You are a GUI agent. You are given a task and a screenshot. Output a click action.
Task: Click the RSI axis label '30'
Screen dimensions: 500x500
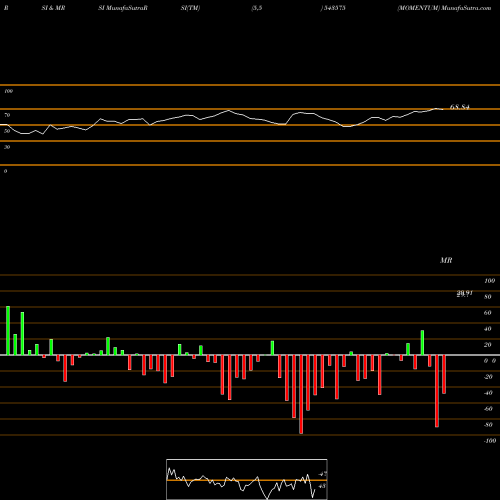pyautogui.click(x=7, y=147)
